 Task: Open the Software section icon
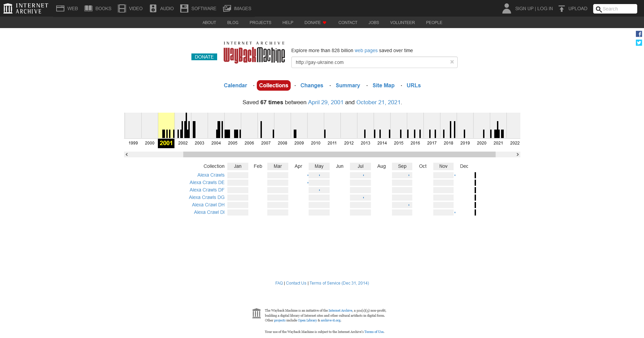tap(184, 8)
